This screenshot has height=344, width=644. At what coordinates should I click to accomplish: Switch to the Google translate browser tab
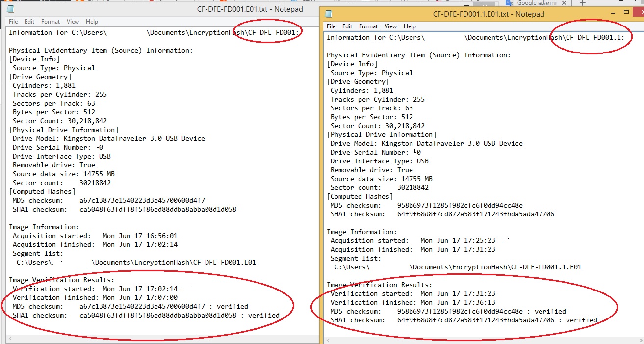[535, 3]
